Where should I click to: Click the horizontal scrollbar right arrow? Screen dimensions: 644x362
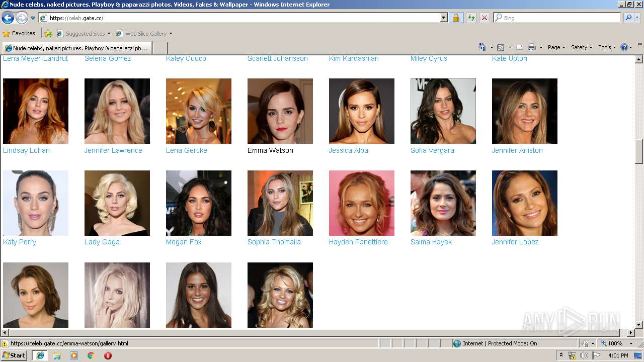pos(631,333)
